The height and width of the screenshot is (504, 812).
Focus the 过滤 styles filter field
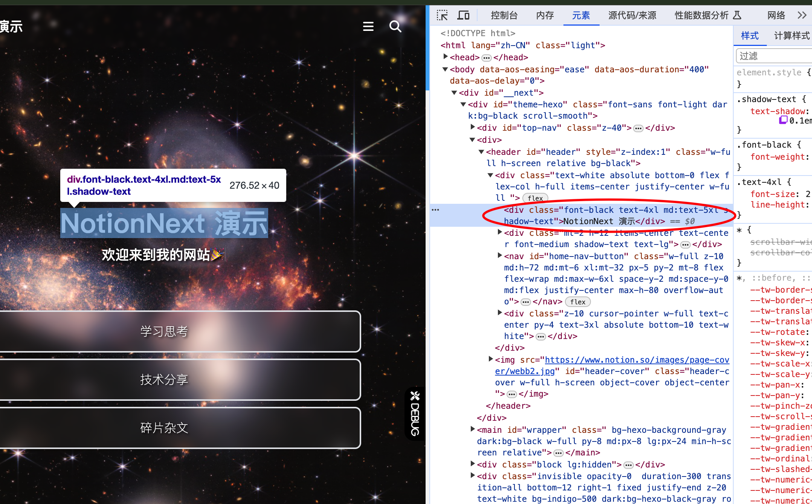(x=774, y=56)
